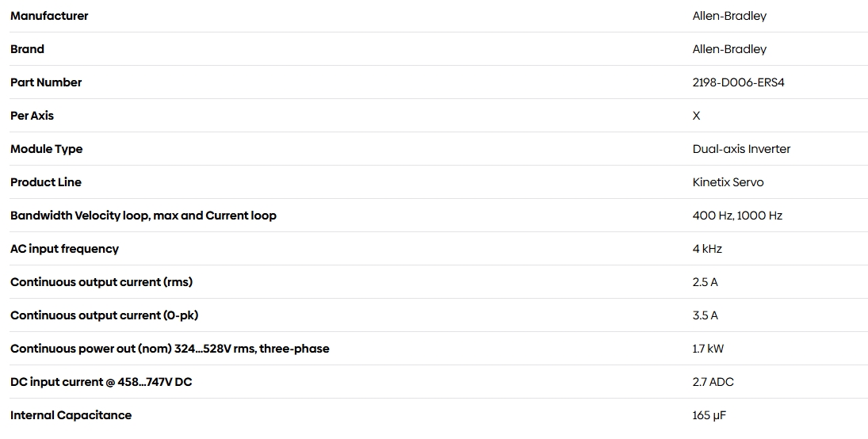Click the Per Axis label
The height and width of the screenshot is (439, 868).
(33, 116)
